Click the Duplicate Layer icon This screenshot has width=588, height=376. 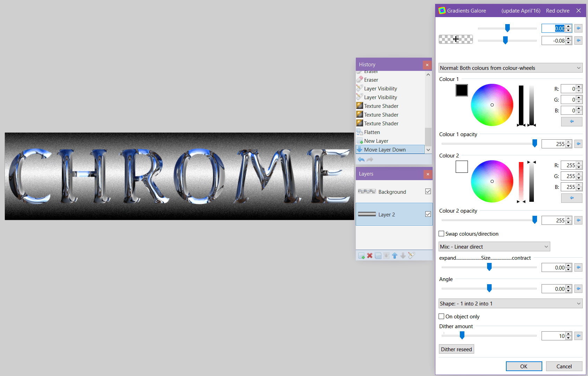tap(378, 256)
